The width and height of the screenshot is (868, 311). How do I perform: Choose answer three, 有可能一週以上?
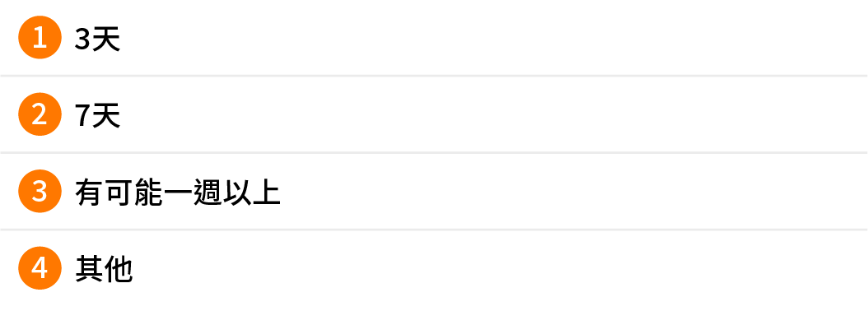434,191
